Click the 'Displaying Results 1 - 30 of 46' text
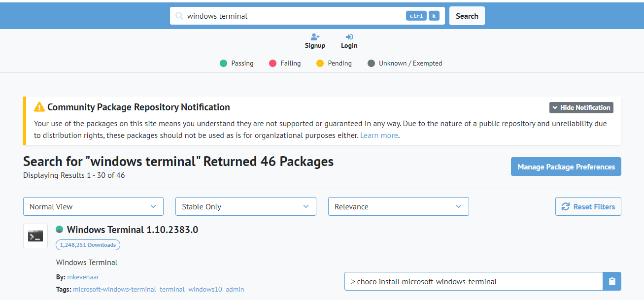Viewport: 644px width, 300px height. coord(74,175)
